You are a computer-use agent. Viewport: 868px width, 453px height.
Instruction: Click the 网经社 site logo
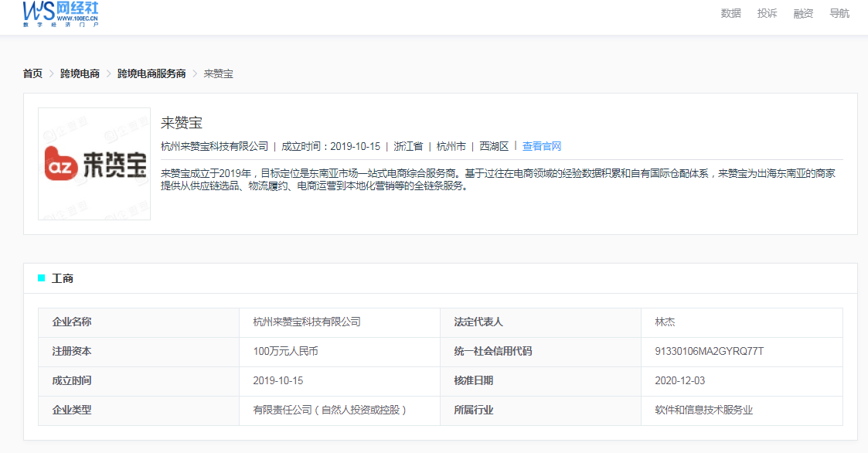(x=61, y=14)
